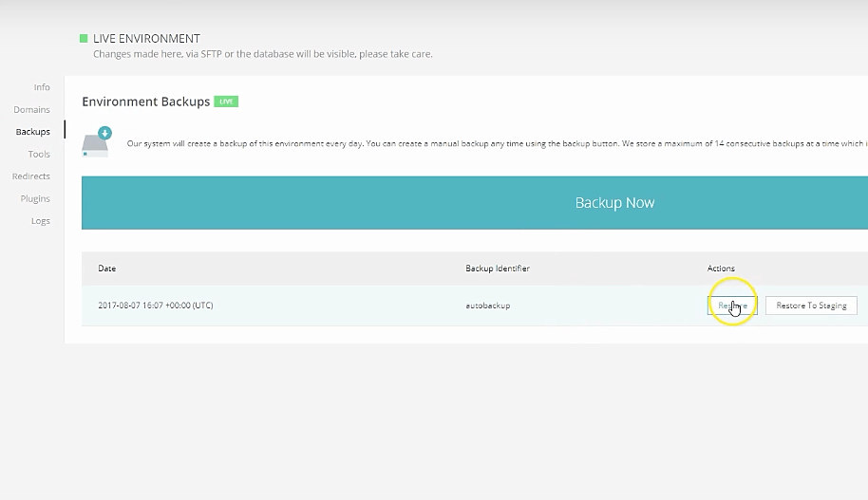The image size is (868, 500).
Task: Click the Backup Now button
Action: pyautogui.click(x=475, y=202)
